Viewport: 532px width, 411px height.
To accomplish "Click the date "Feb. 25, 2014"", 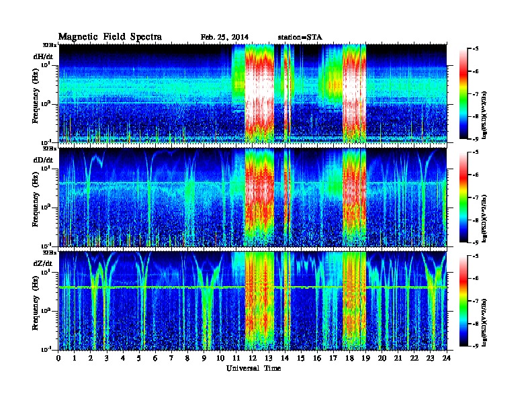I will (x=224, y=38).
